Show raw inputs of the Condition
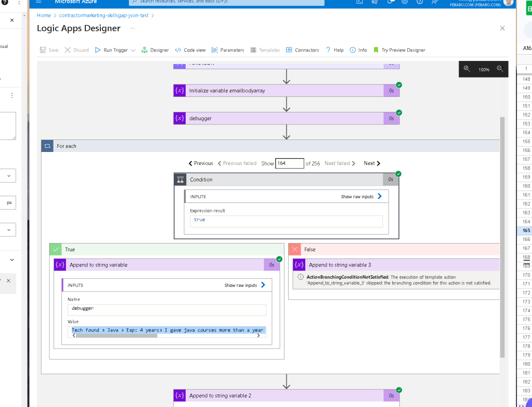Image resolution: width=532 pixels, height=407 pixels. (361, 197)
